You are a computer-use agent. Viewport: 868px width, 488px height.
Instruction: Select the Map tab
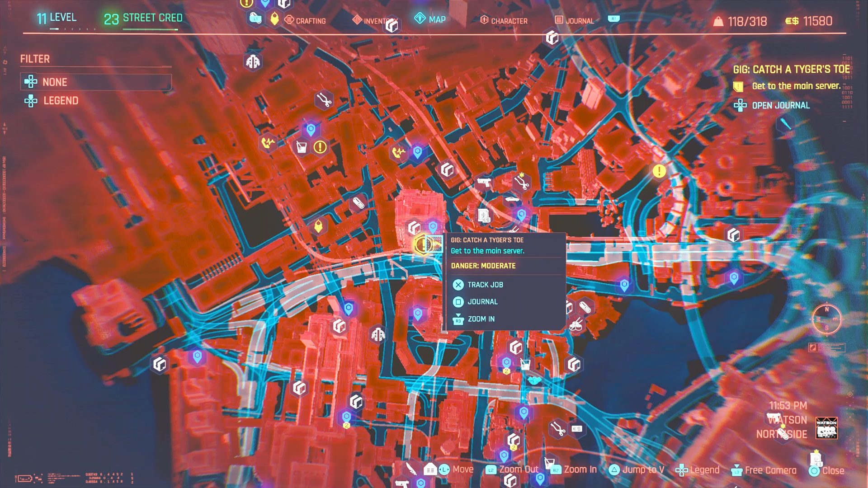[x=430, y=19]
